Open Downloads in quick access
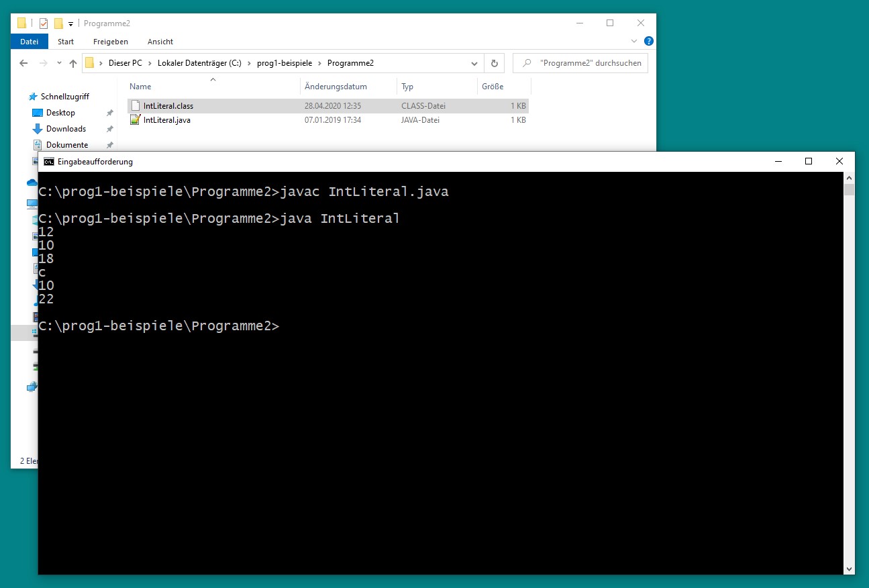 tap(66, 129)
